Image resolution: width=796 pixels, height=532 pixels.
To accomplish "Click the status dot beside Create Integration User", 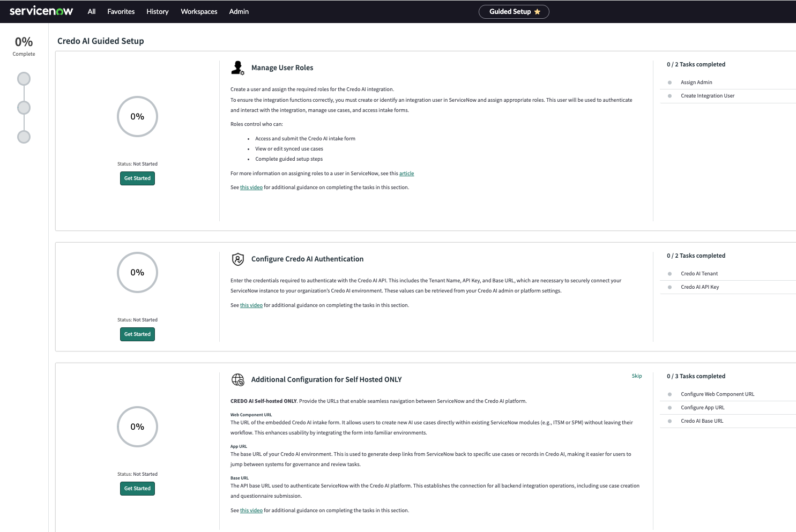I will pyautogui.click(x=669, y=96).
